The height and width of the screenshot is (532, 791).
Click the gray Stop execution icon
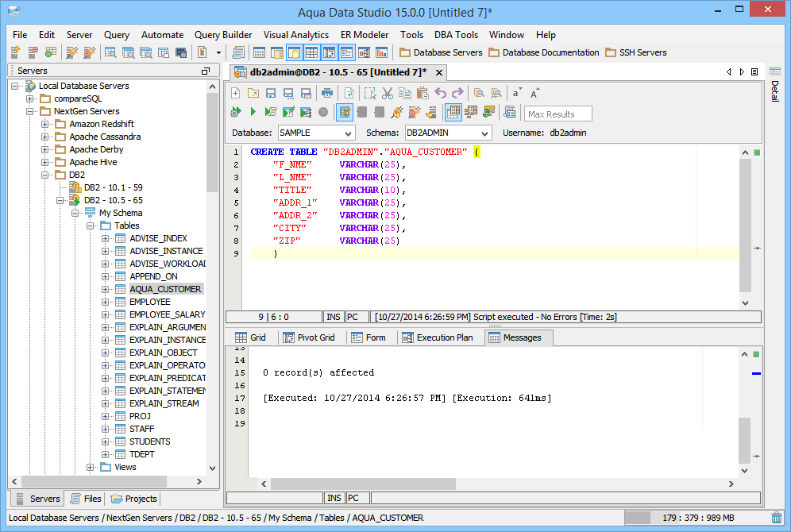323,112
